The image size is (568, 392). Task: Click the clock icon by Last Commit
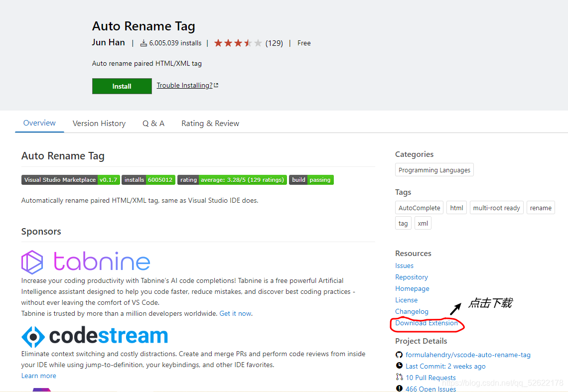coord(399,366)
